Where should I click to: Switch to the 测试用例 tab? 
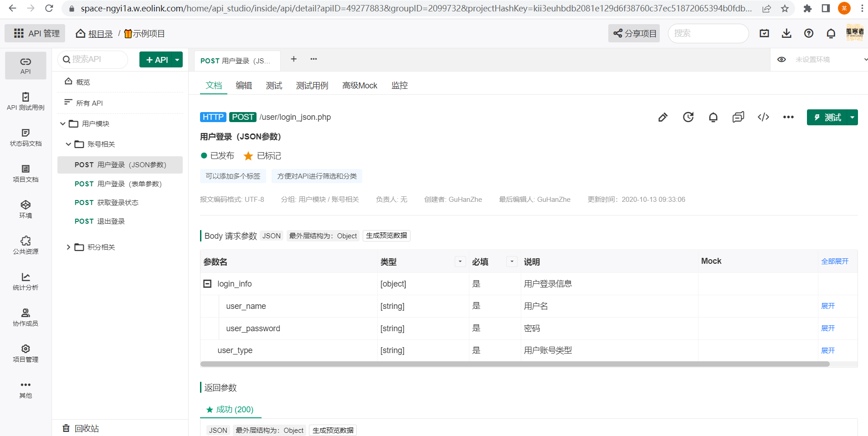[x=312, y=85]
